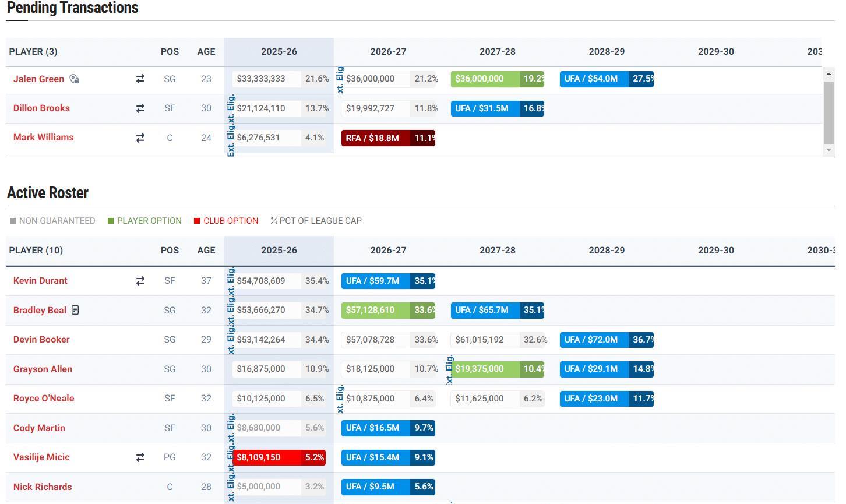Click Bradley Beal's UFA / $65.7M cell
This screenshot has width=846, height=504.
(498, 310)
